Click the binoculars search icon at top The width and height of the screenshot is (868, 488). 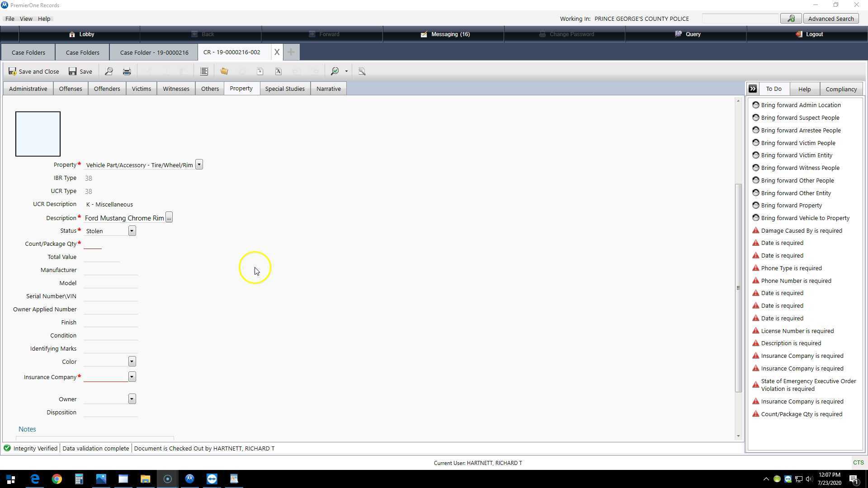pos(791,19)
